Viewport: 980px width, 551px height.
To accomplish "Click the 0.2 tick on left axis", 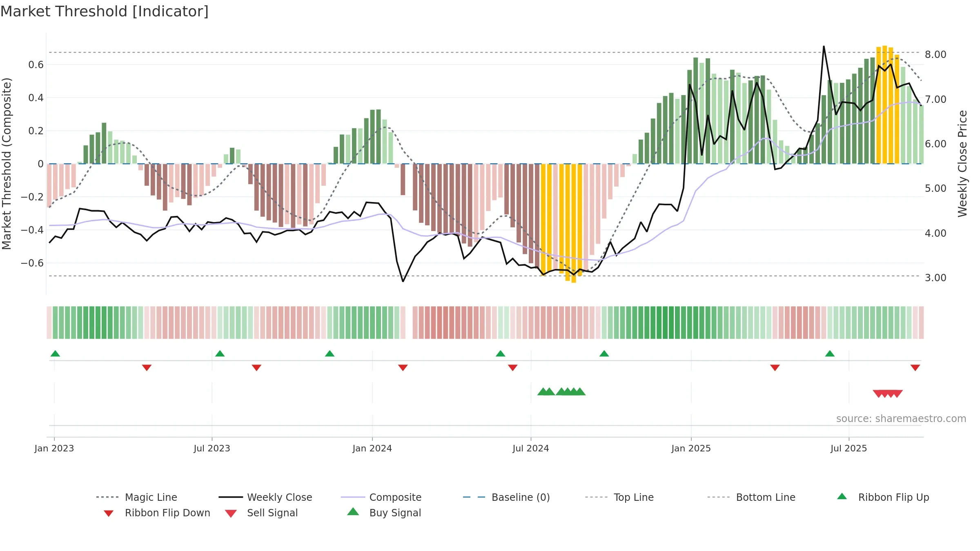I will tap(36, 131).
